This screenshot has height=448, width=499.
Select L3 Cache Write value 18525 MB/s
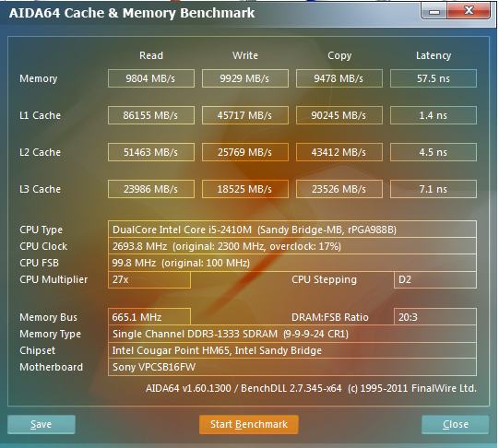(x=245, y=189)
